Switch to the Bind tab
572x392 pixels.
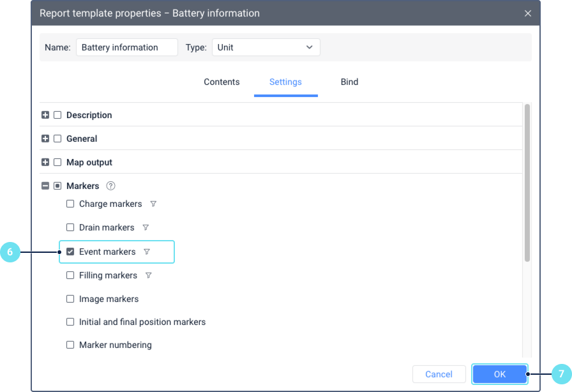pyautogui.click(x=349, y=82)
